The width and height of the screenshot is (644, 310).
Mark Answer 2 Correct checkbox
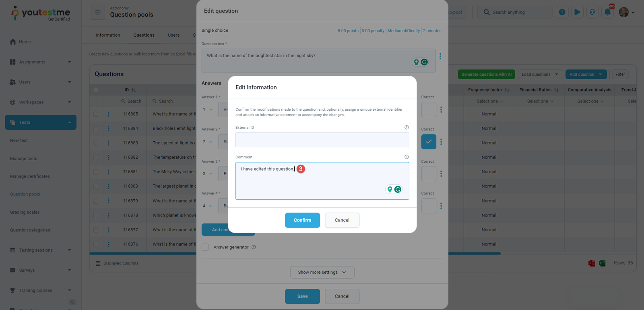click(x=429, y=142)
